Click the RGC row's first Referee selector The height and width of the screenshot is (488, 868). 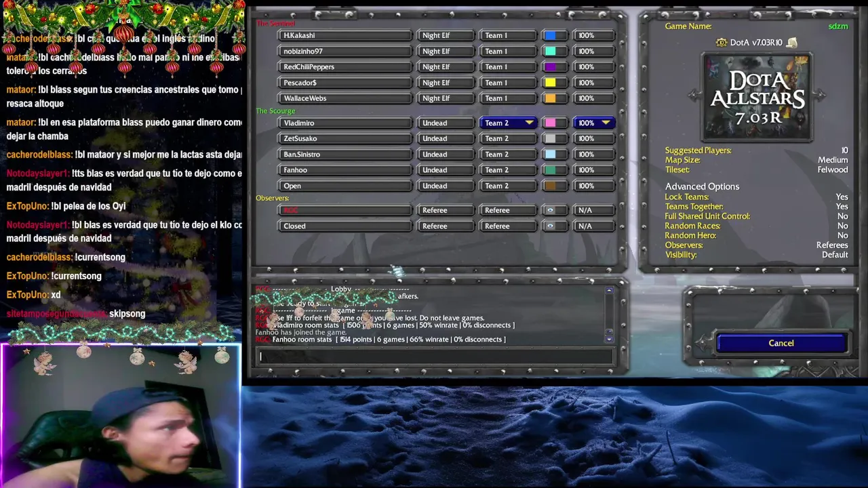pos(446,210)
